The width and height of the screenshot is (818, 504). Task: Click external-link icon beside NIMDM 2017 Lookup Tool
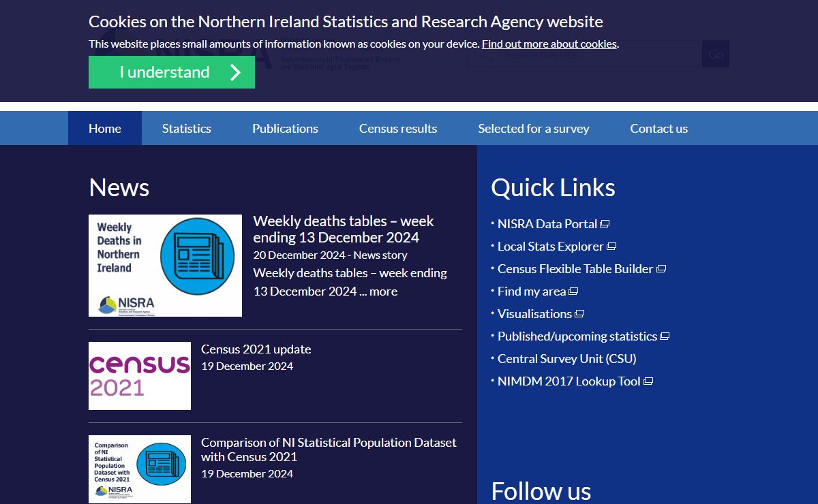(648, 381)
